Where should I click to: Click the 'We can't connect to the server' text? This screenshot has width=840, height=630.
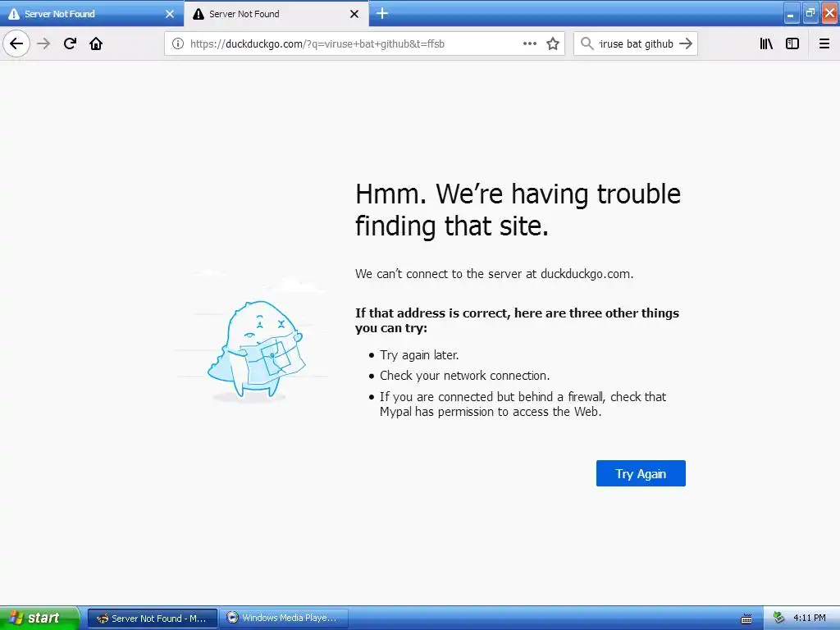(x=495, y=274)
